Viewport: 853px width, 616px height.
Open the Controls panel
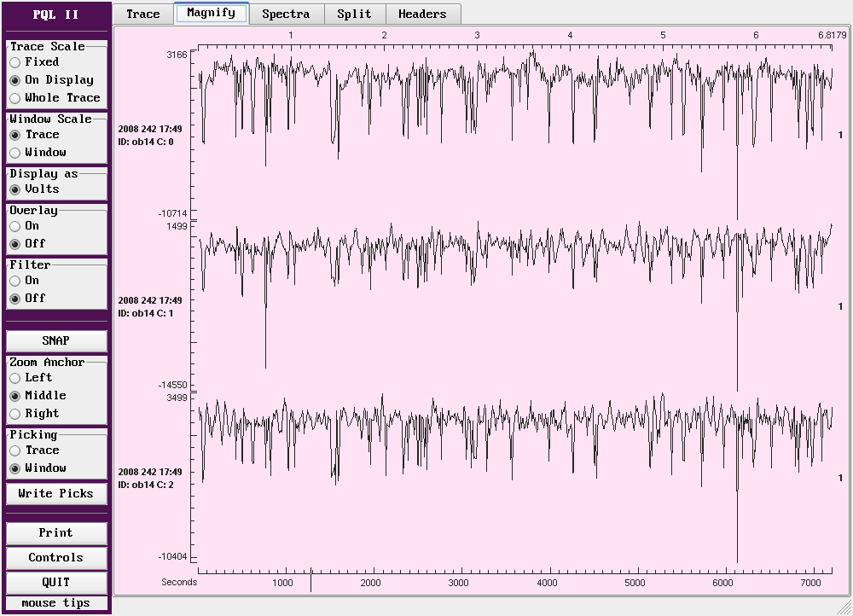[56, 558]
